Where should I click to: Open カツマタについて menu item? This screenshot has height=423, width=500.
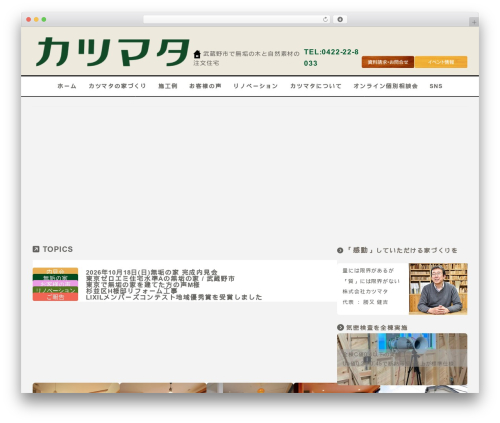[315, 86]
